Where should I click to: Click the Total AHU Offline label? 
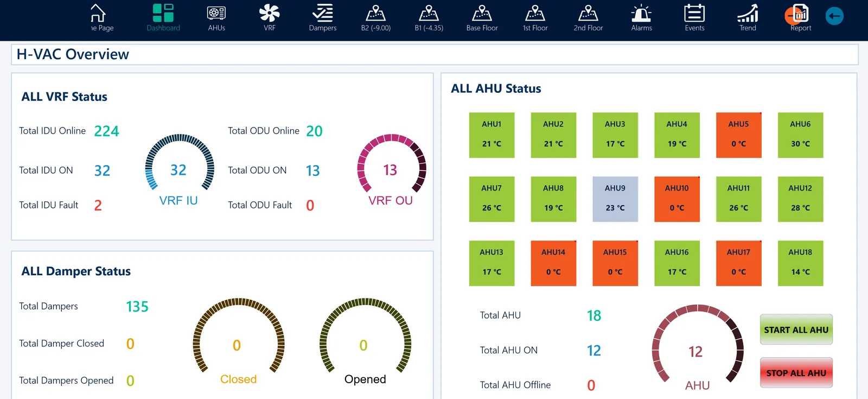(x=515, y=385)
